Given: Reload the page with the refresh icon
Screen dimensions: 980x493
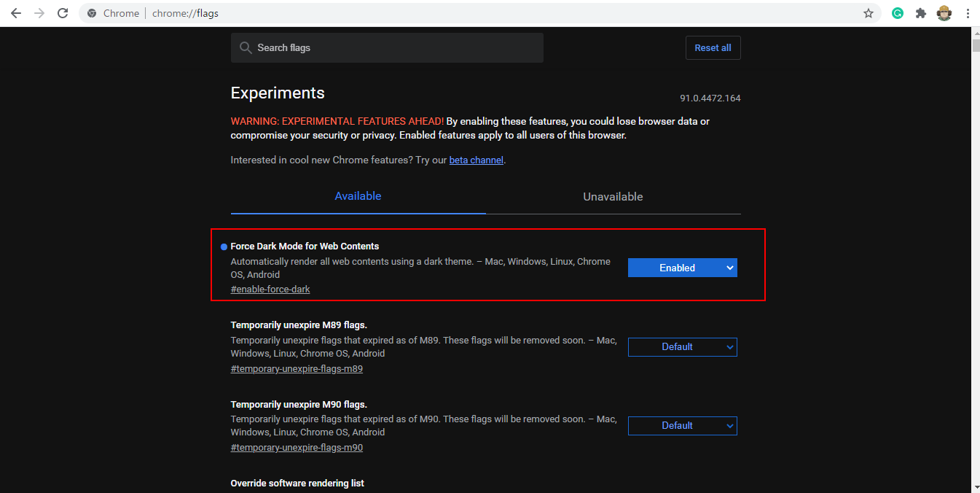Looking at the screenshot, I should 64,12.
